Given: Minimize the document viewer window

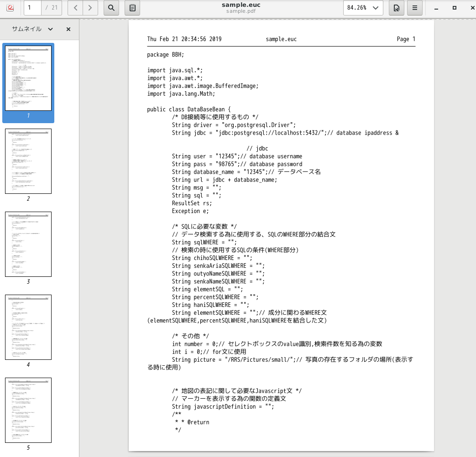Looking at the screenshot, I should [436, 8].
